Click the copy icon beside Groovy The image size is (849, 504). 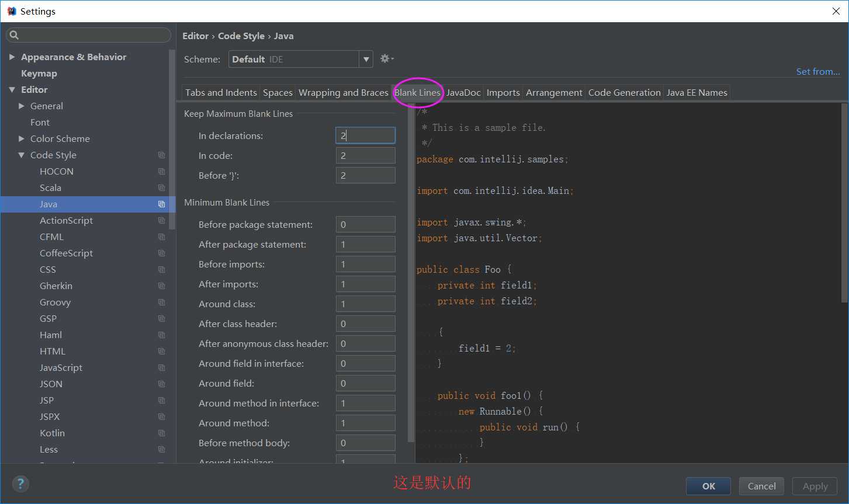[x=162, y=303]
